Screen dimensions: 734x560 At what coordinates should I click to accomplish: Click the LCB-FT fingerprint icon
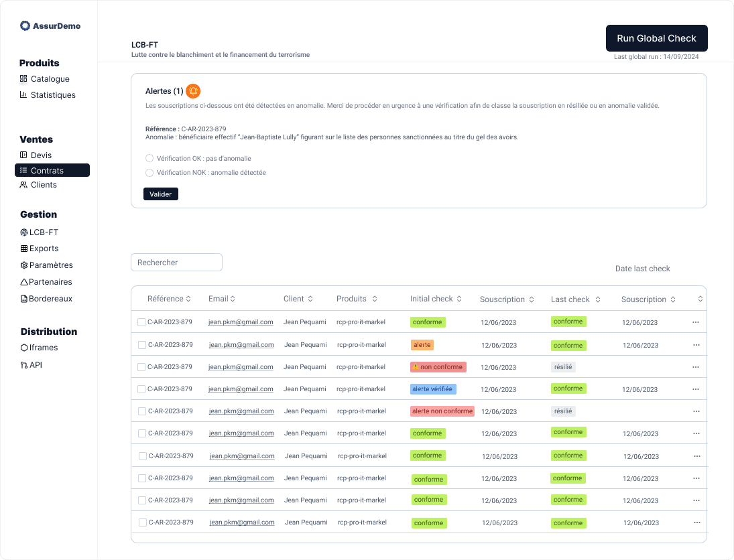pos(24,232)
